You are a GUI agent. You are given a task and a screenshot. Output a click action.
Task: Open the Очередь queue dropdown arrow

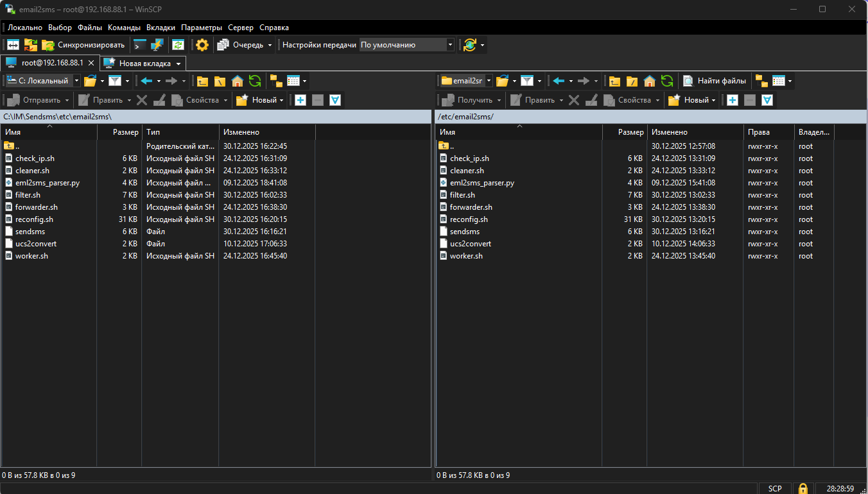click(270, 45)
